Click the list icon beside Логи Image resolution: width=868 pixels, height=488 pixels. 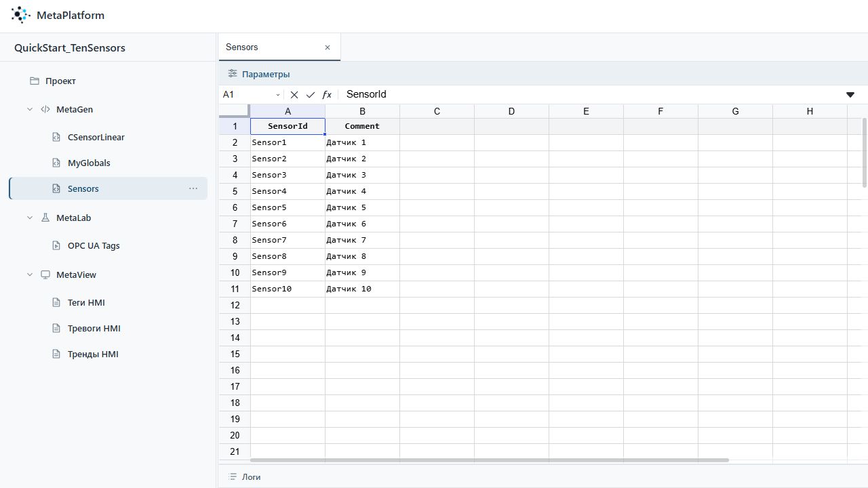(233, 477)
